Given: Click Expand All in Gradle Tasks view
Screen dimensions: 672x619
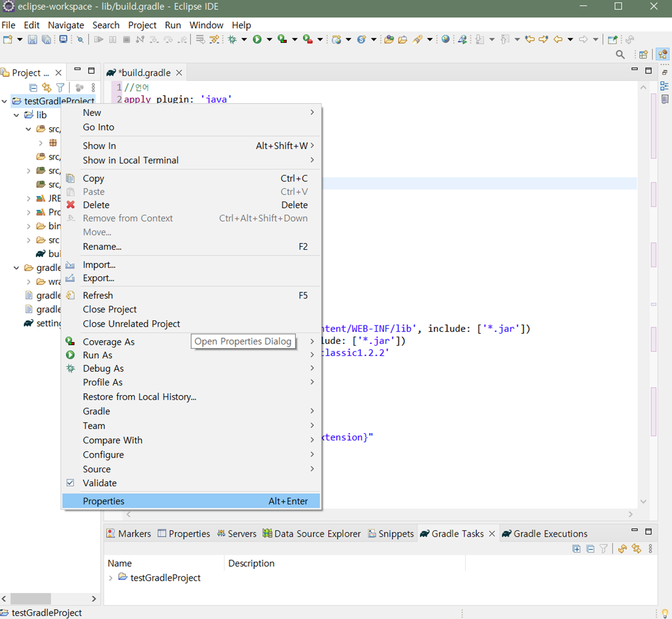Looking at the screenshot, I should (576, 549).
